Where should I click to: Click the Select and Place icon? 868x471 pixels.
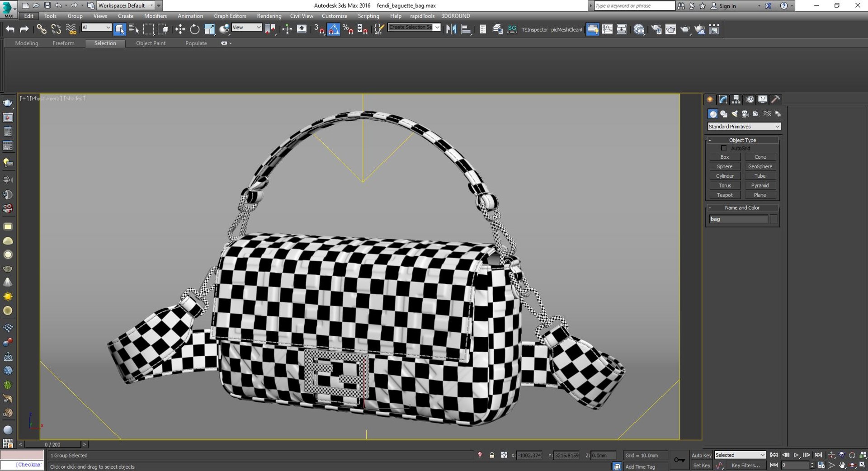pos(224,29)
